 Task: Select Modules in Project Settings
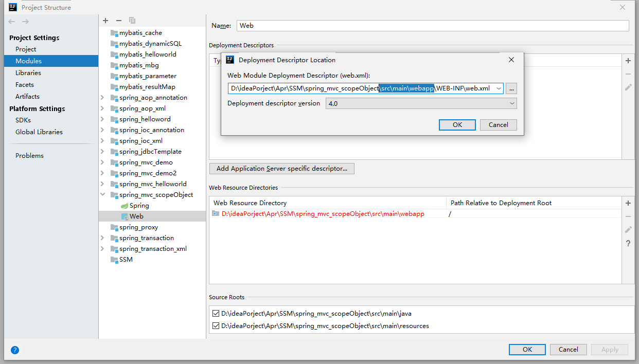[29, 61]
